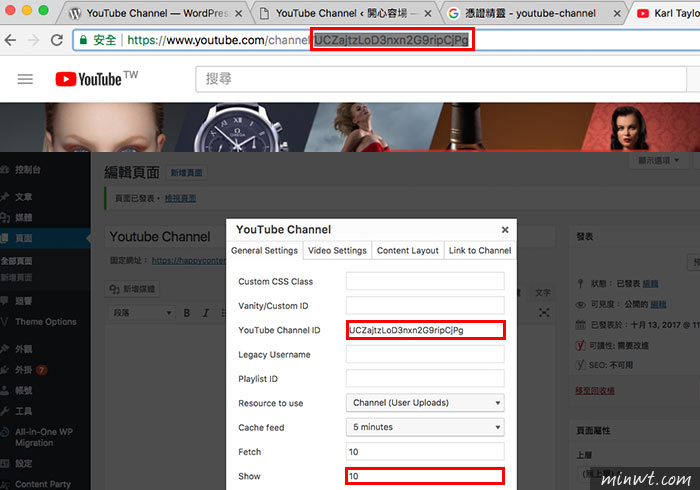Image resolution: width=700 pixels, height=490 pixels.
Task: Click the WordPress favicon on first tab
Action: pos(75,13)
